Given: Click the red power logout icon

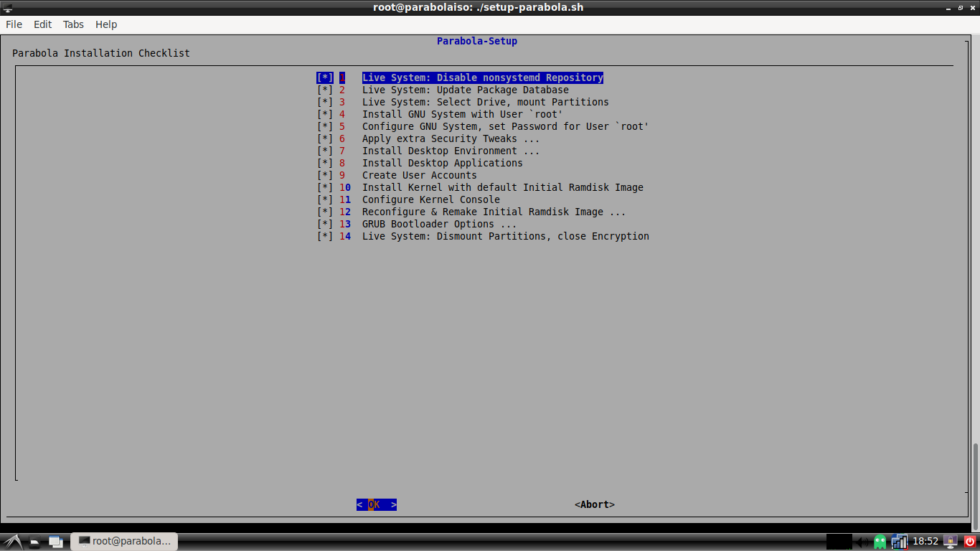Looking at the screenshot, I should click(x=970, y=542).
